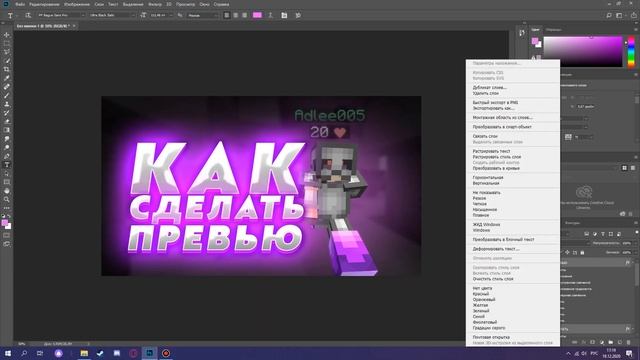
Task: Select the Horizontal Type tool
Action: pos(7,165)
